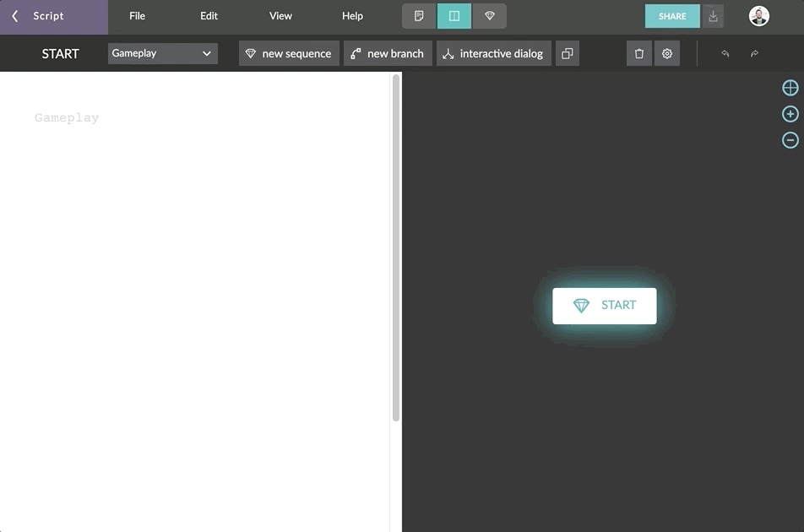Click the Script title label
This screenshot has width=804, height=532.
[x=49, y=16]
